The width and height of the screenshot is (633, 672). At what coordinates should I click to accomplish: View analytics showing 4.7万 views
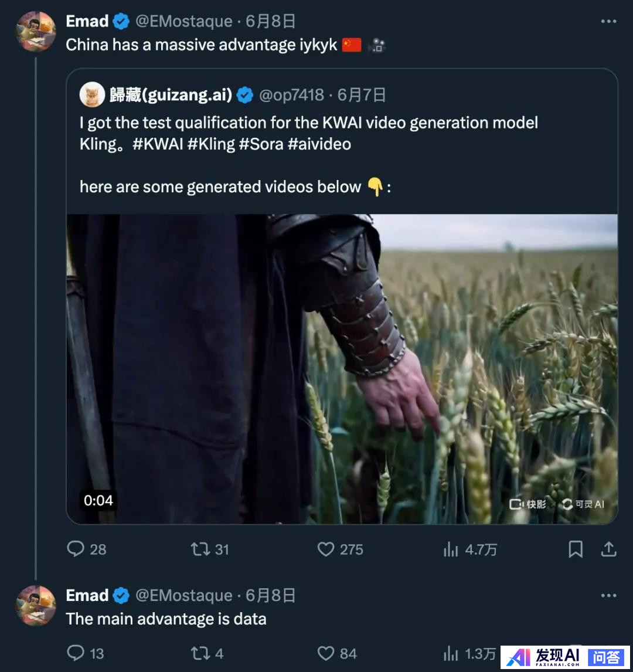[451, 549]
